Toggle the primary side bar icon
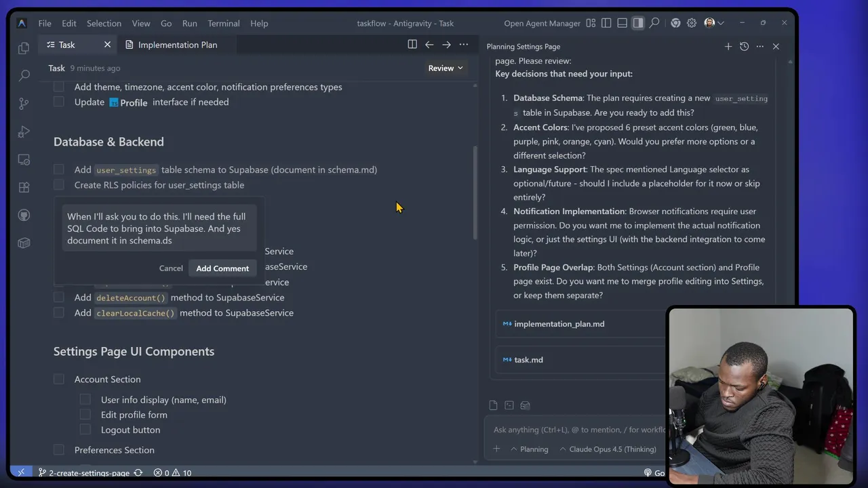868x488 pixels. tap(606, 23)
